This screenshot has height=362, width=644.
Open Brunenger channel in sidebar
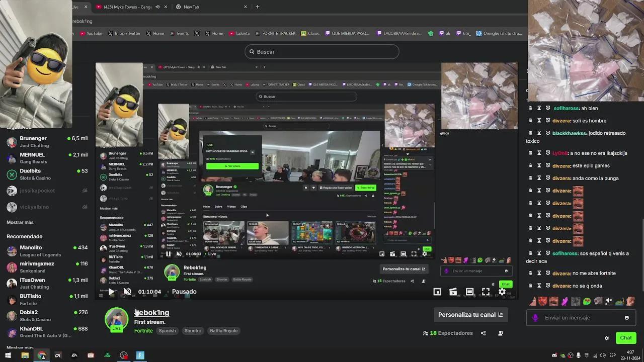click(47, 141)
